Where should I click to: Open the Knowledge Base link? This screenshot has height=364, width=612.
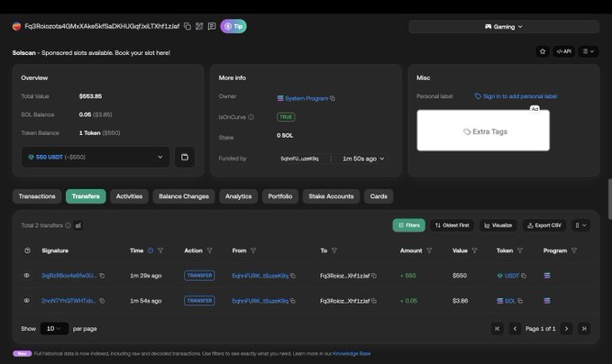(x=352, y=353)
